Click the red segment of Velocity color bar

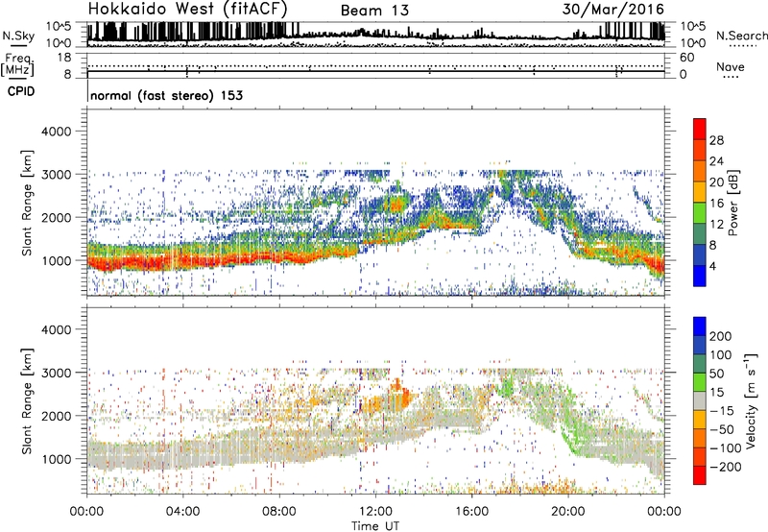tap(700, 475)
